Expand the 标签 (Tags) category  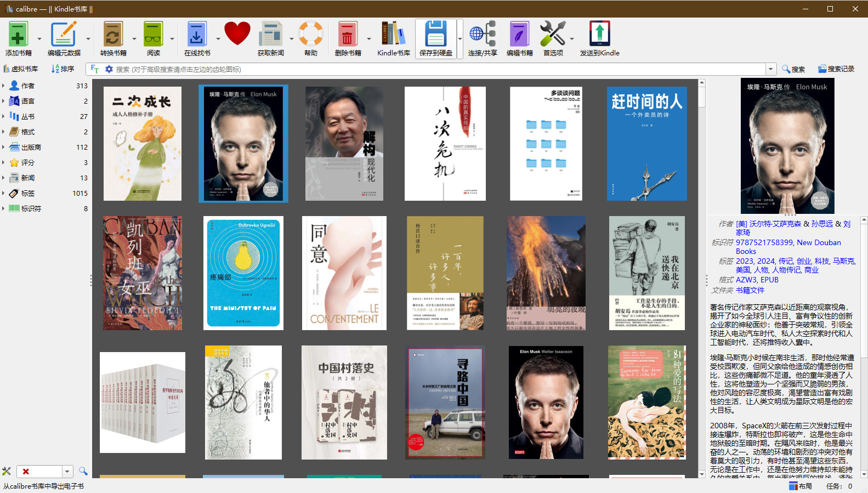click(x=3, y=193)
